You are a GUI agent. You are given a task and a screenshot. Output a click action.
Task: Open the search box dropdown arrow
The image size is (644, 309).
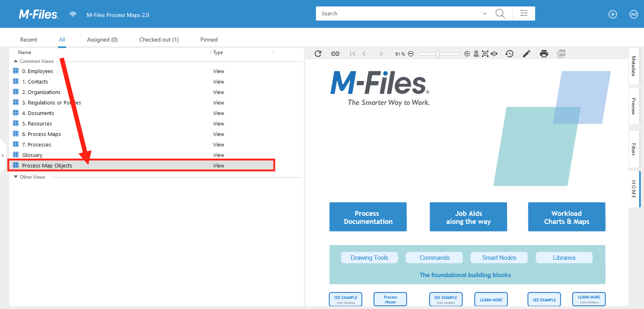coord(484,14)
